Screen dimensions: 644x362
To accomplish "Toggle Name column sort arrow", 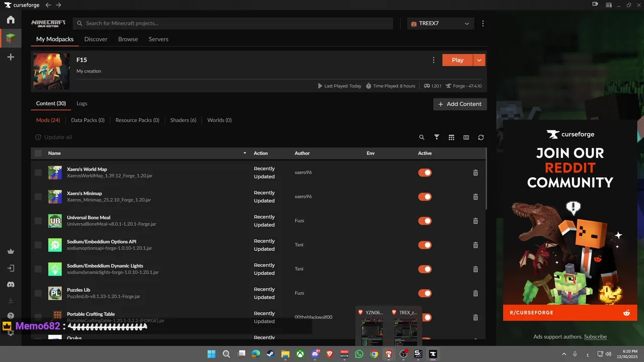I will pyautogui.click(x=245, y=153).
